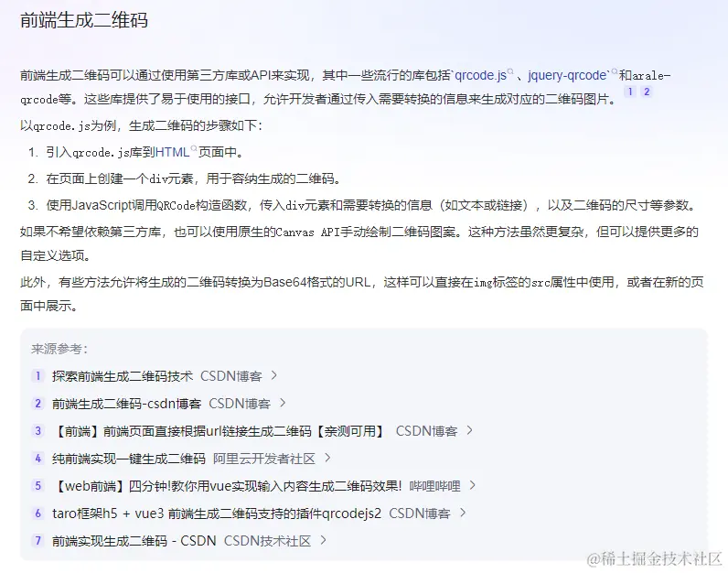Viewport: 728px width, 573px height.
Task: Click step 1 引入qrcode.js库 text
Action: (145, 152)
